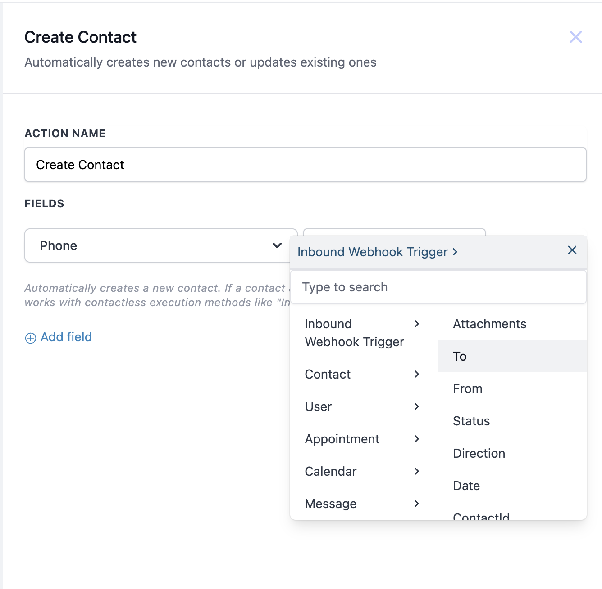Close the custom values picker popup
The width and height of the screenshot is (602, 589).
coord(572,250)
